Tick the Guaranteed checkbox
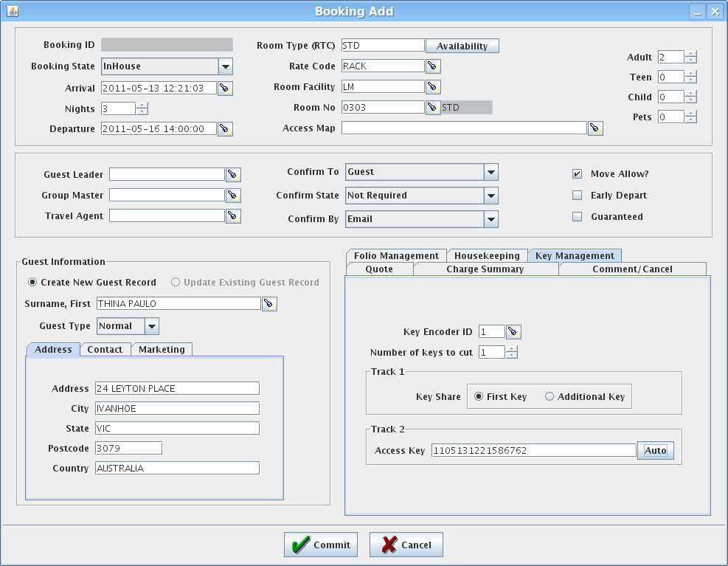This screenshot has width=728, height=566. (x=577, y=216)
